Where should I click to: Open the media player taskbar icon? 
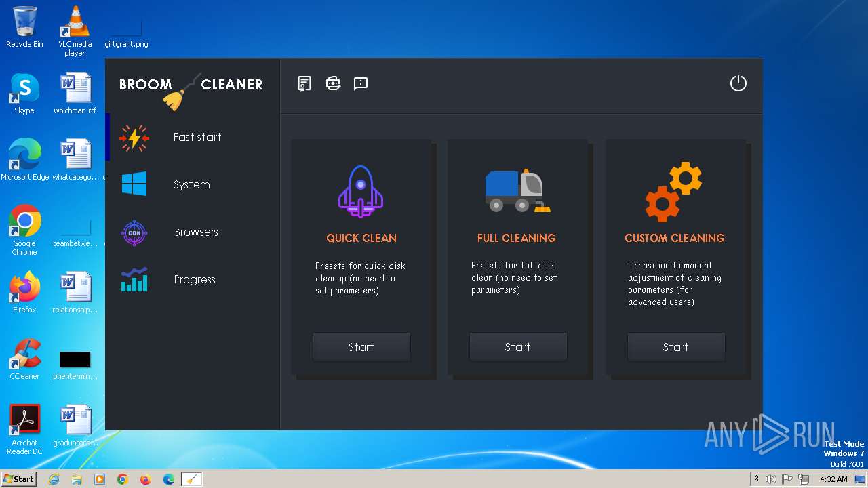tap(100, 479)
